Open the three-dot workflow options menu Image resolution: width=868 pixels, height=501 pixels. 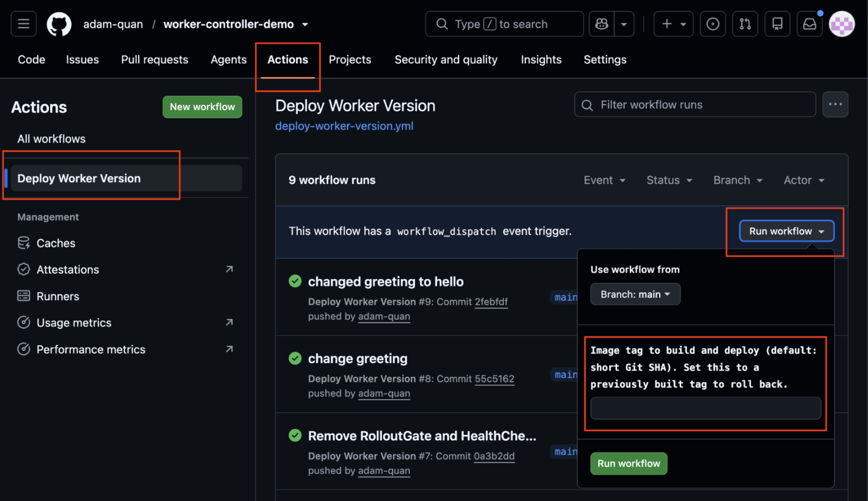pos(835,104)
